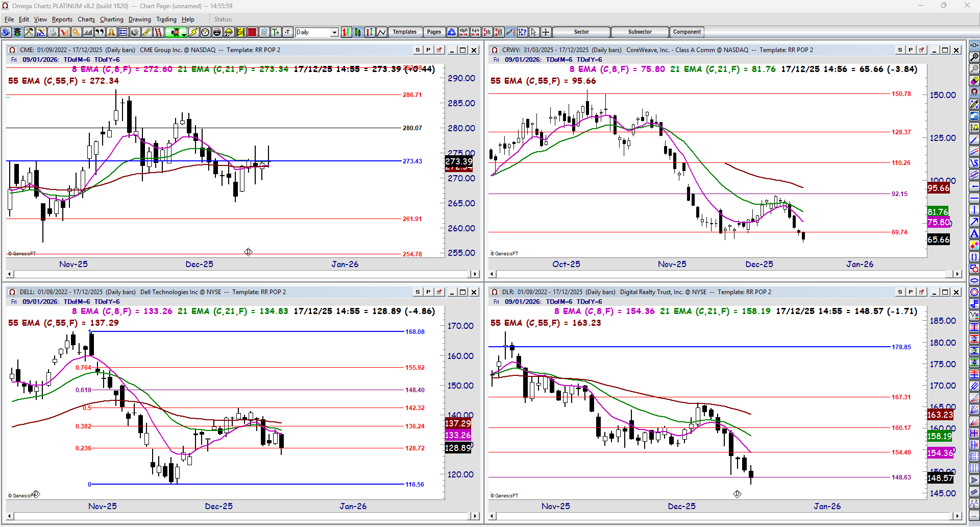The width and height of the screenshot is (980, 527).
Task: Click the 150.78 price level label on CRWV chart
Action: coord(901,94)
